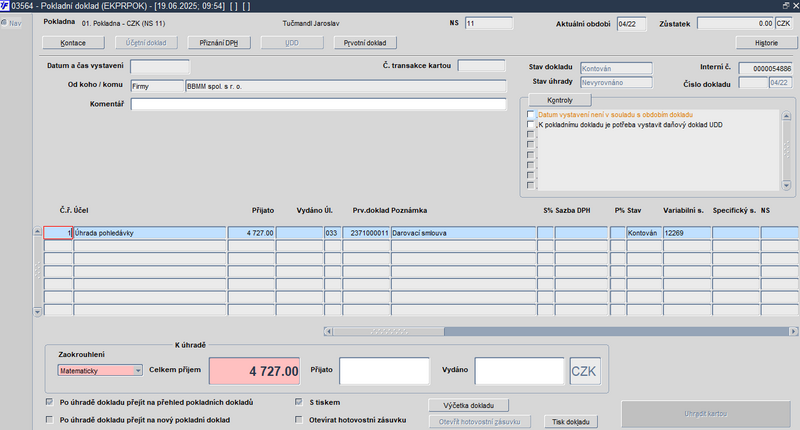Click the right arrow of horizontal scrollbar

point(793,332)
